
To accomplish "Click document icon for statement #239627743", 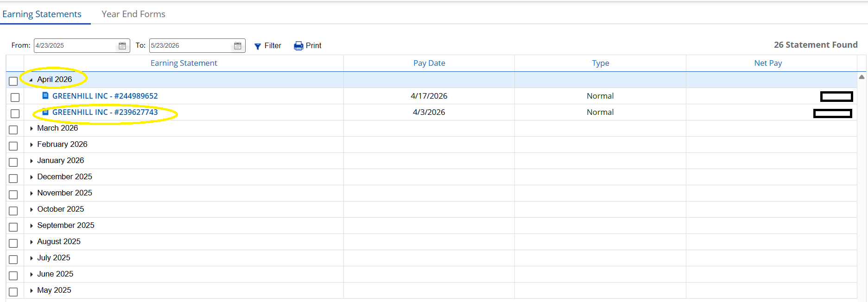I will [45, 112].
